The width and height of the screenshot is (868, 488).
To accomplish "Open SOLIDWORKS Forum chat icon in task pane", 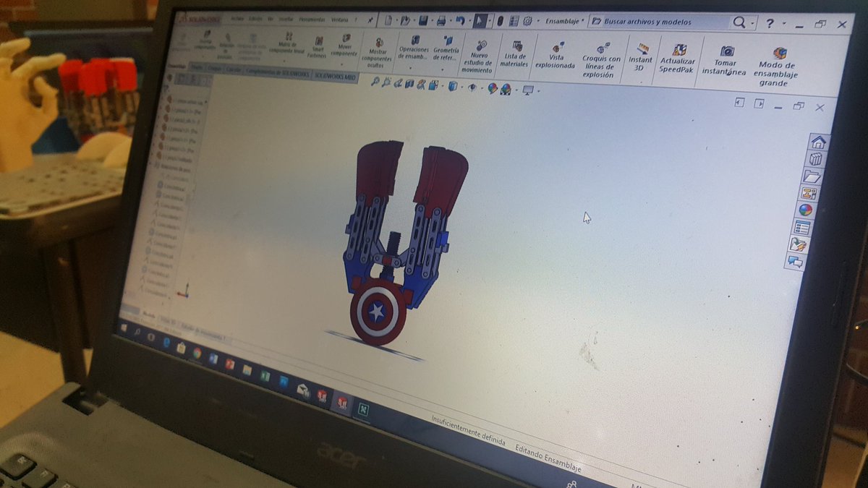I will [x=796, y=262].
